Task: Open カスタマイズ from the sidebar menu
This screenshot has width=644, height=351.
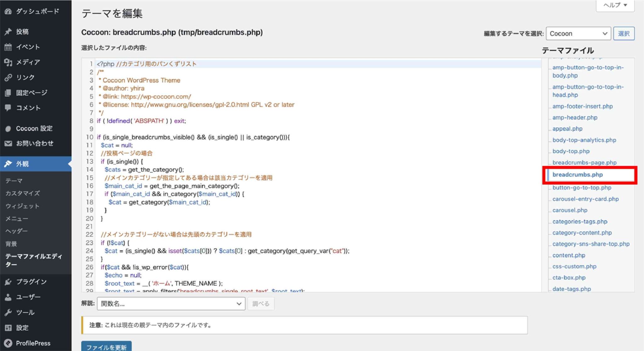Action: [x=22, y=194]
